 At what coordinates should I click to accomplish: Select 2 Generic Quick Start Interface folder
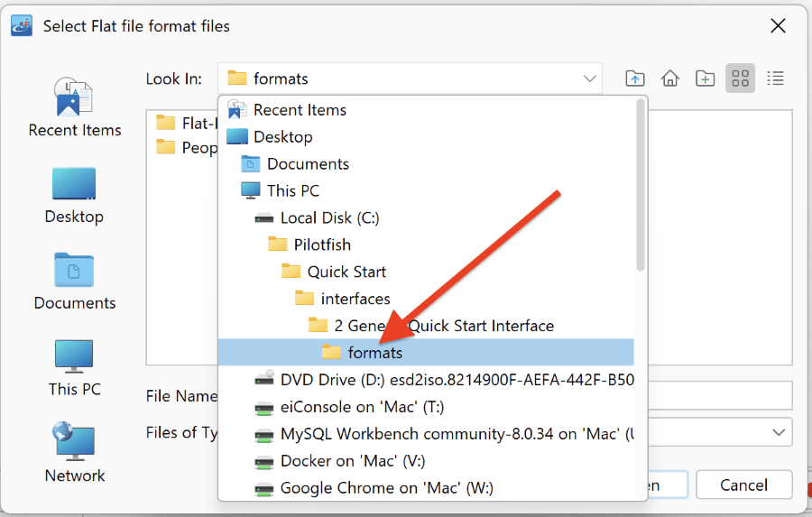(426, 326)
